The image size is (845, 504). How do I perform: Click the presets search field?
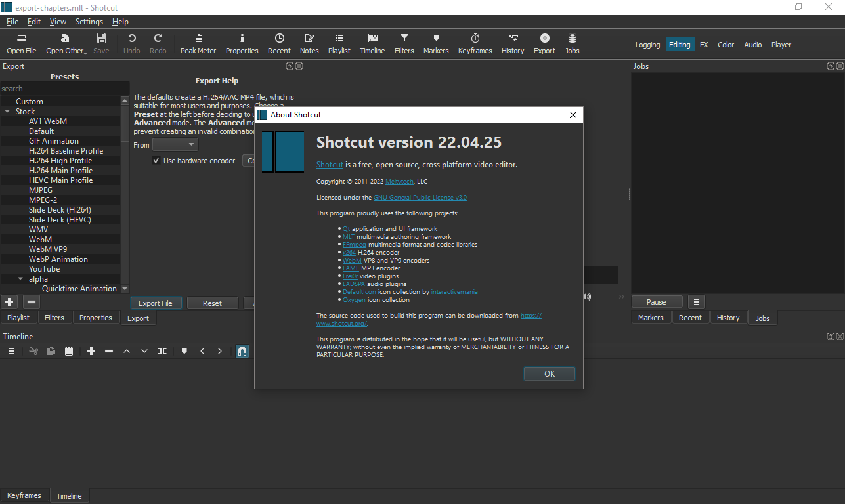64,89
